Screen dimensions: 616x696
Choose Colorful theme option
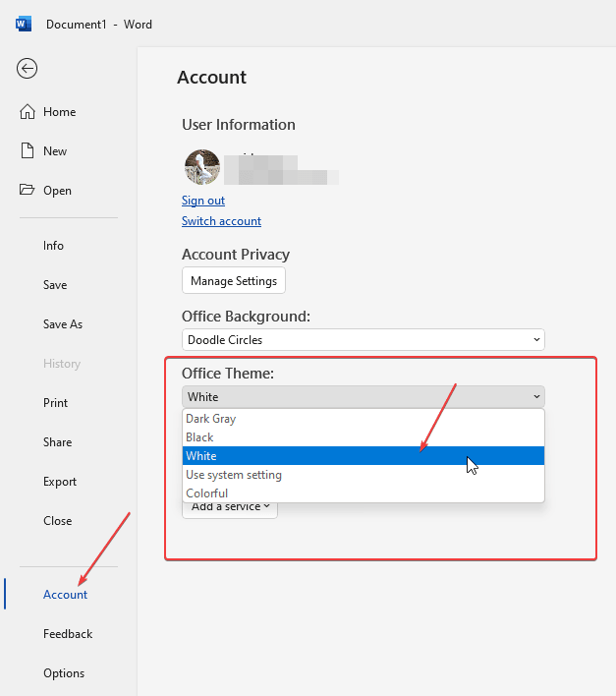(364, 493)
